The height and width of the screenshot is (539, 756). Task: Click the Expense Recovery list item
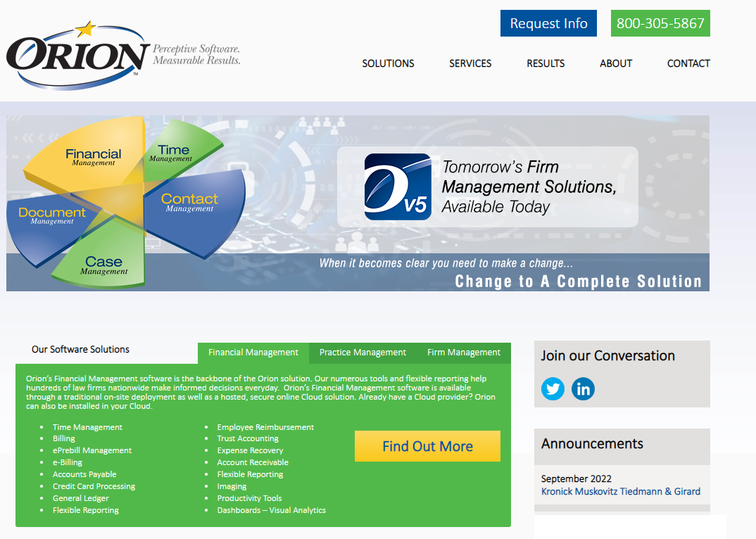pos(250,450)
